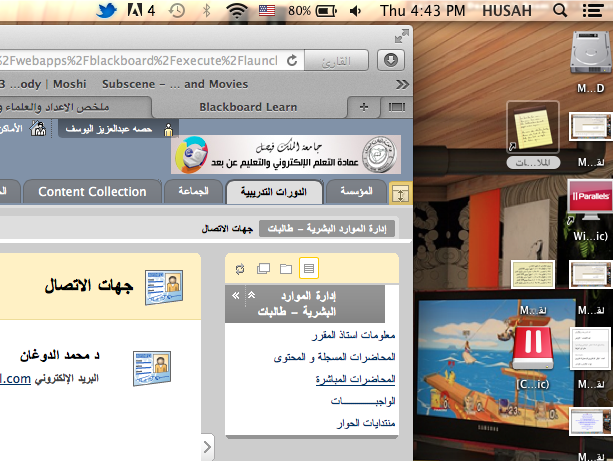Image resolution: width=613 pixels, height=461 pixels.
Task: Click the contacts page header card icon
Action: tap(164, 287)
